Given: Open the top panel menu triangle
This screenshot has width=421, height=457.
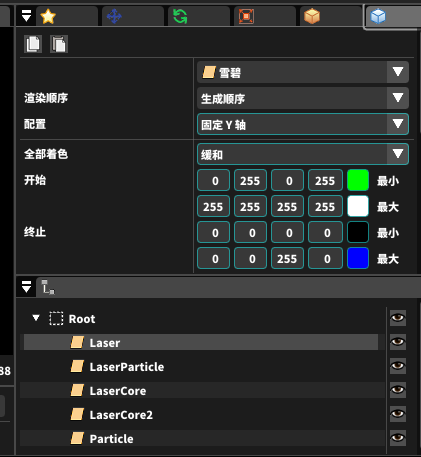Looking at the screenshot, I should point(26,16).
